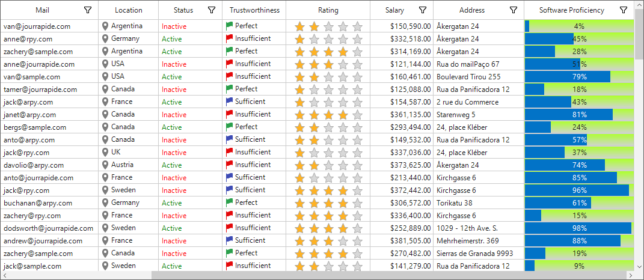The height and width of the screenshot is (280, 644).
Task: Open the Software Proficiency filter funnel
Action: pos(624,10)
